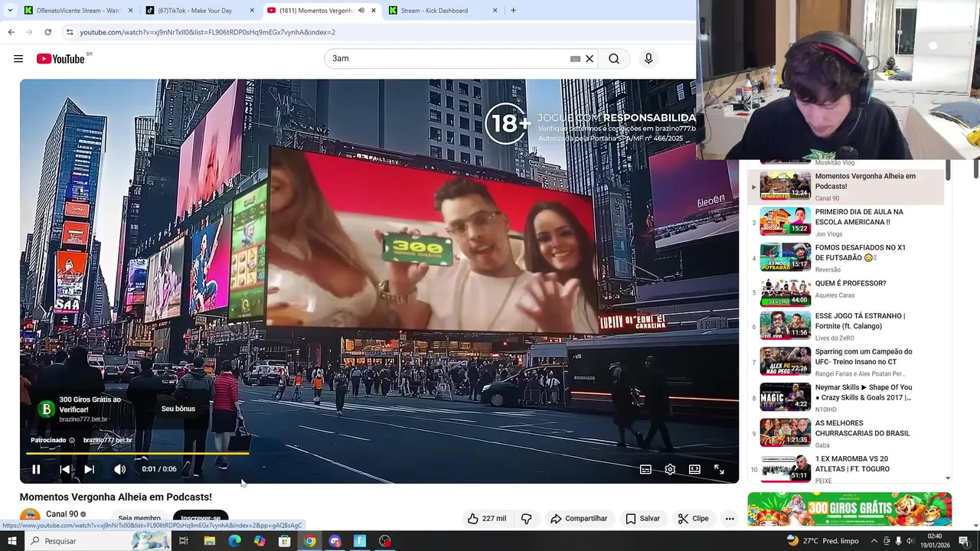Open player settings gear

pyautogui.click(x=670, y=469)
